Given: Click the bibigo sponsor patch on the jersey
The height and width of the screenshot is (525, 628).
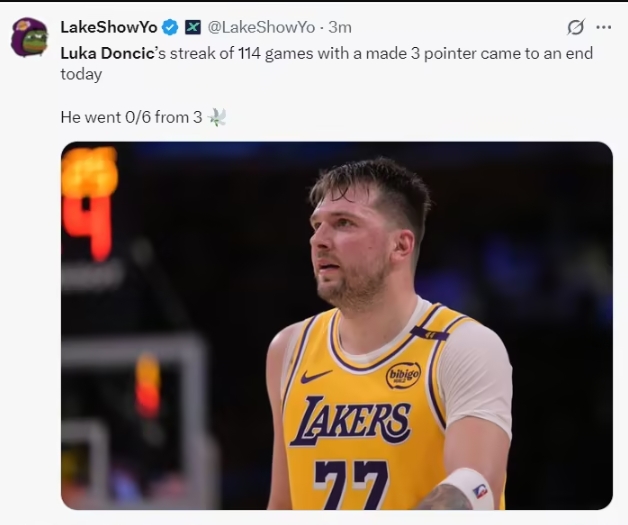Looking at the screenshot, I should [403, 376].
